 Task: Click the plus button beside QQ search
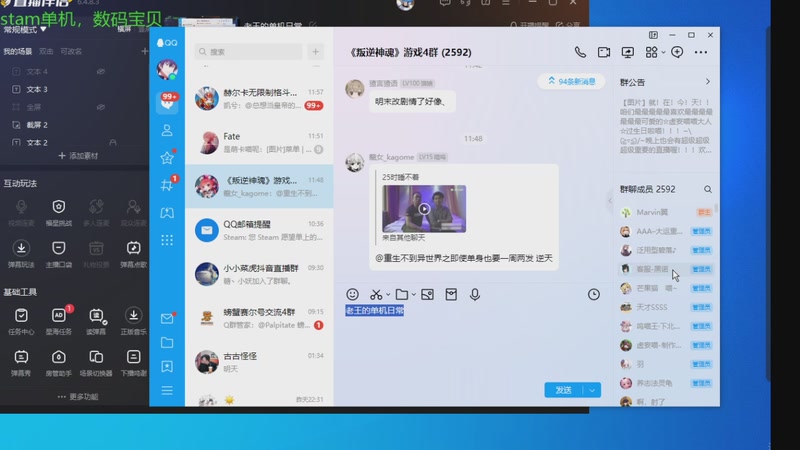[x=315, y=52]
